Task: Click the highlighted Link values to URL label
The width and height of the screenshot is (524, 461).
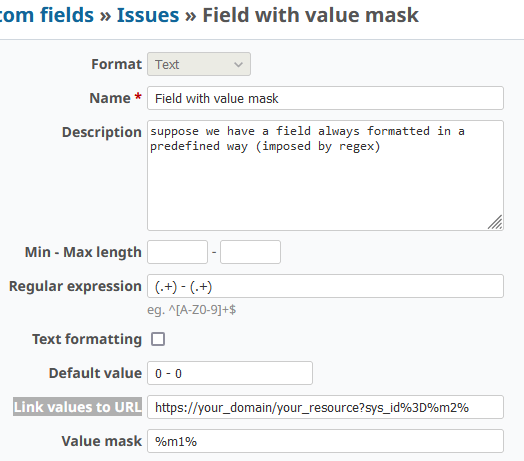Action: pyautogui.click(x=78, y=407)
